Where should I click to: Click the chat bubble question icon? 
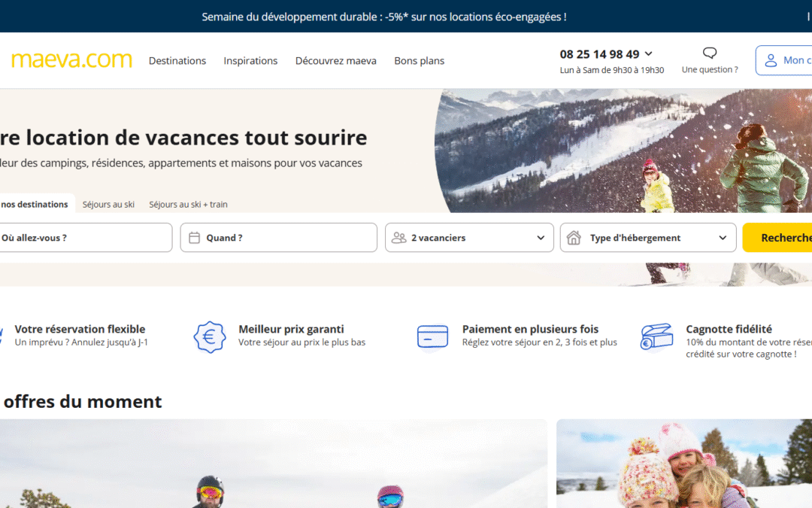pos(709,53)
